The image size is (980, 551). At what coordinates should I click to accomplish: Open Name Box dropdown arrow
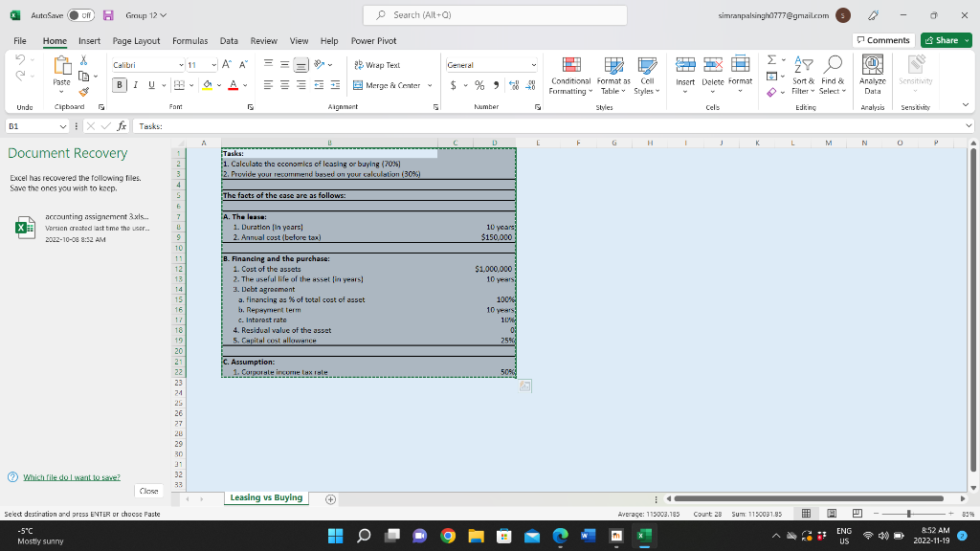62,126
